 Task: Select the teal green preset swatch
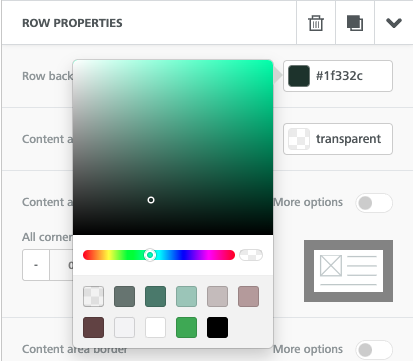tap(155, 296)
